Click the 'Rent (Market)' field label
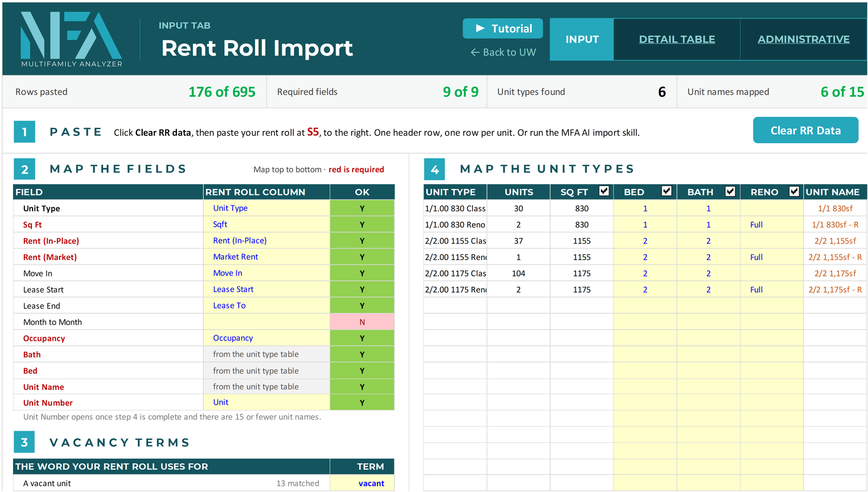The image size is (868, 492). [50, 257]
